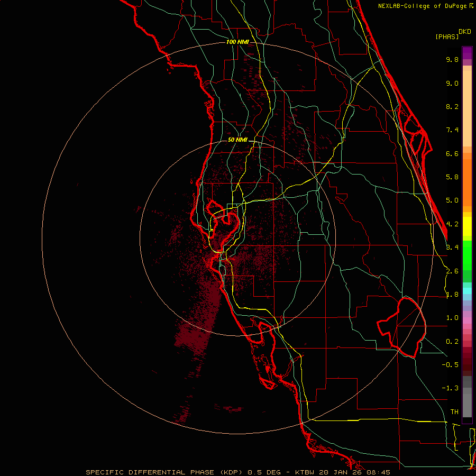This screenshot has width=476, height=476.
Task: Click the TH threshold label
Action: [454, 412]
